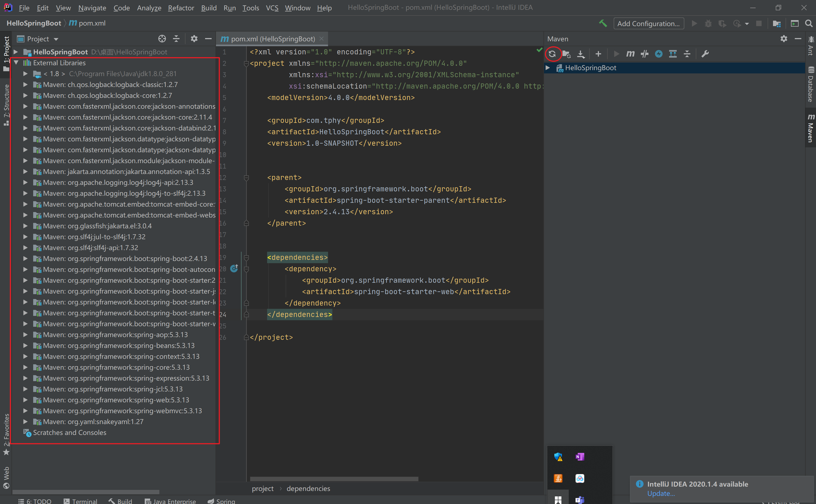Select spring-webmvc library in project tree
The height and width of the screenshot is (504, 816).
tap(122, 411)
